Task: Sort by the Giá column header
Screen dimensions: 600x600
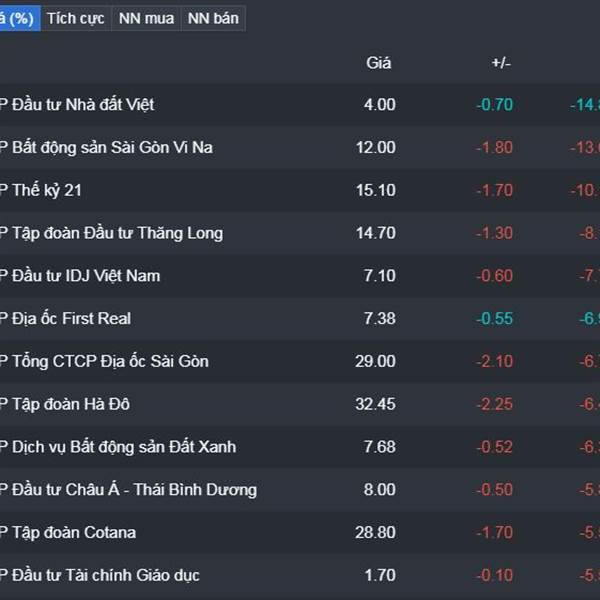Action: click(379, 63)
